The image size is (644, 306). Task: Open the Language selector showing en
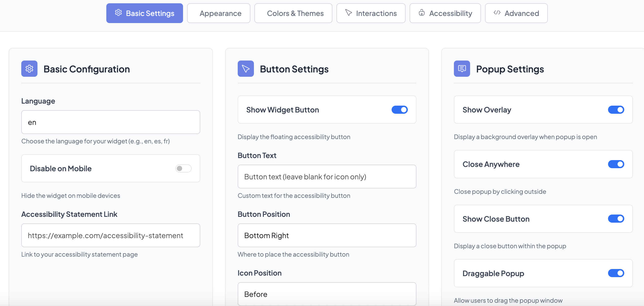tap(110, 122)
